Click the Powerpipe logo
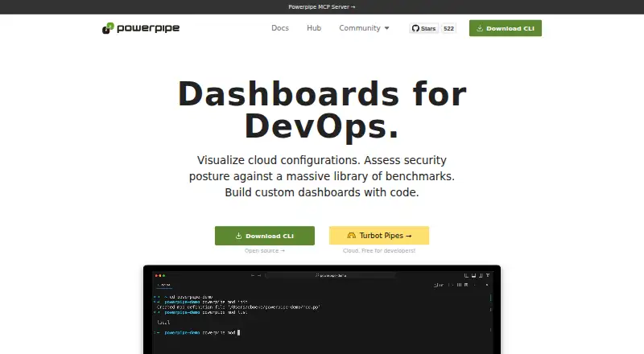Screen dimensions: 644x354 coord(141,28)
